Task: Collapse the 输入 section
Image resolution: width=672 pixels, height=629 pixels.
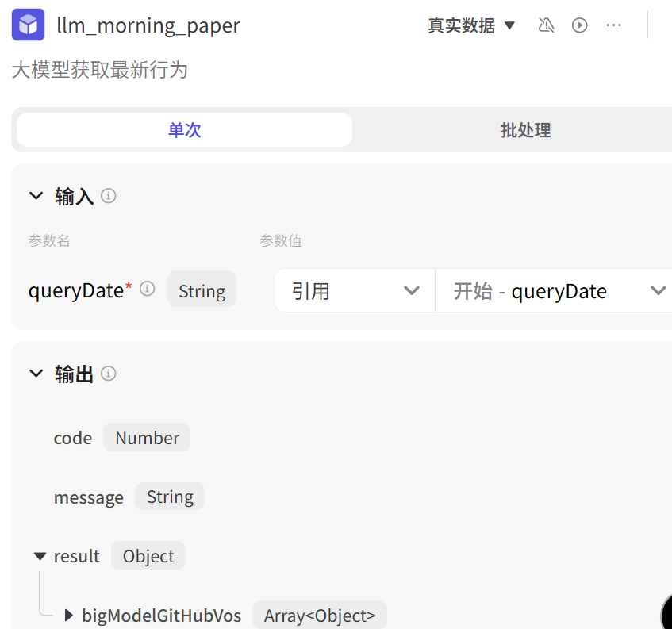Action: point(36,196)
